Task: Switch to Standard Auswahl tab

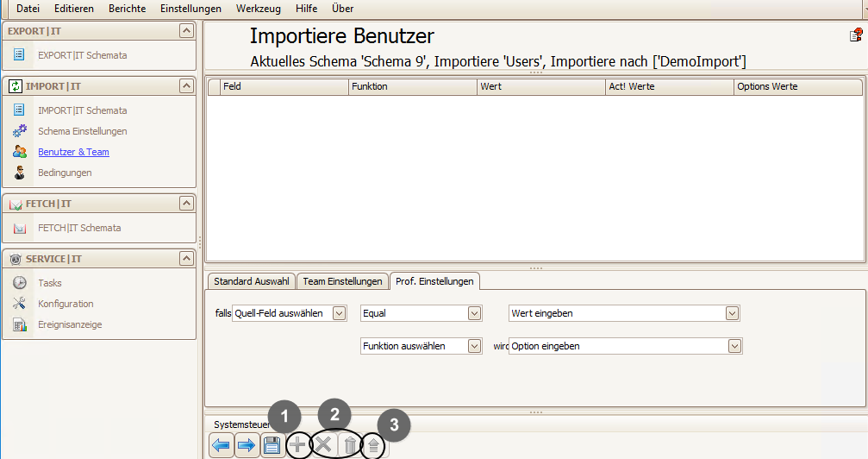Action: tap(252, 281)
